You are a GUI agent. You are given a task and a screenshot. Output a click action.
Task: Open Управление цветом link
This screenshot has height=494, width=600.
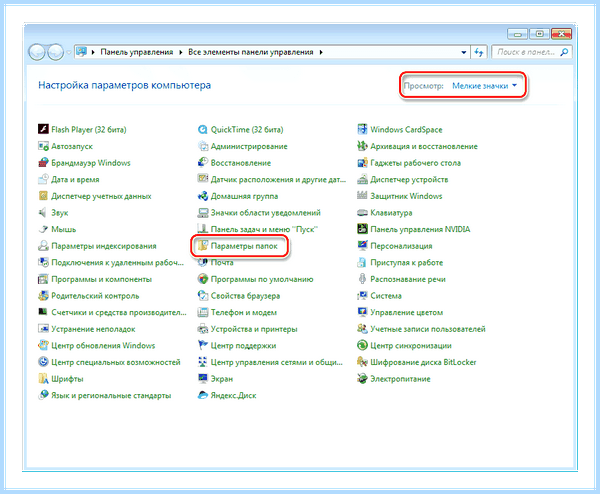406,313
